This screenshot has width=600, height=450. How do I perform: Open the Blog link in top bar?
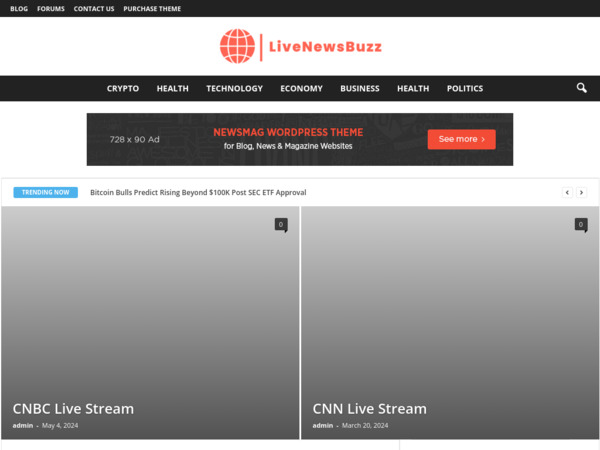pos(19,8)
